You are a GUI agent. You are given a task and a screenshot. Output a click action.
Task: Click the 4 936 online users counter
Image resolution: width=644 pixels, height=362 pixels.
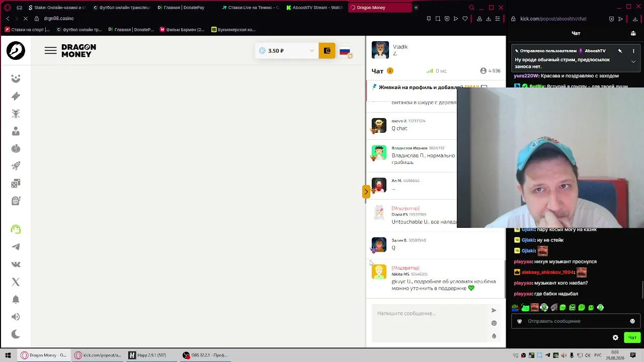tap(490, 71)
